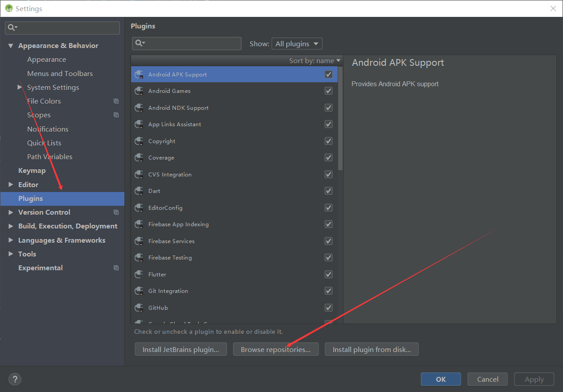Collapse the Appearance & Behavior section
The height and width of the screenshot is (392, 563).
coord(11,45)
